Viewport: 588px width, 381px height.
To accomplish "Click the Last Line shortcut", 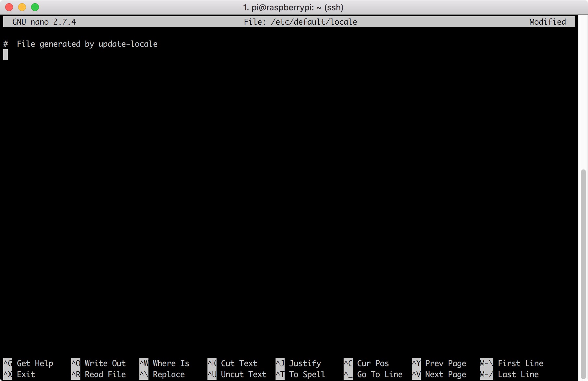I will click(509, 374).
